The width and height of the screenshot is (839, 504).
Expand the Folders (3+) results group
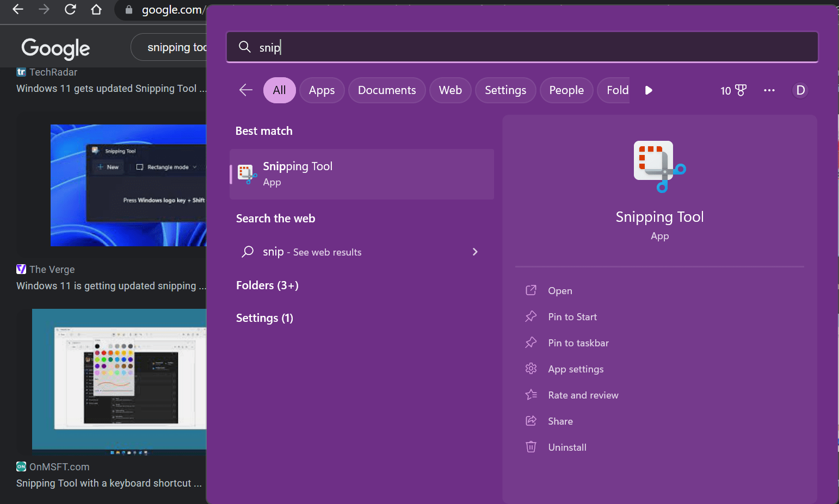point(267,285)
